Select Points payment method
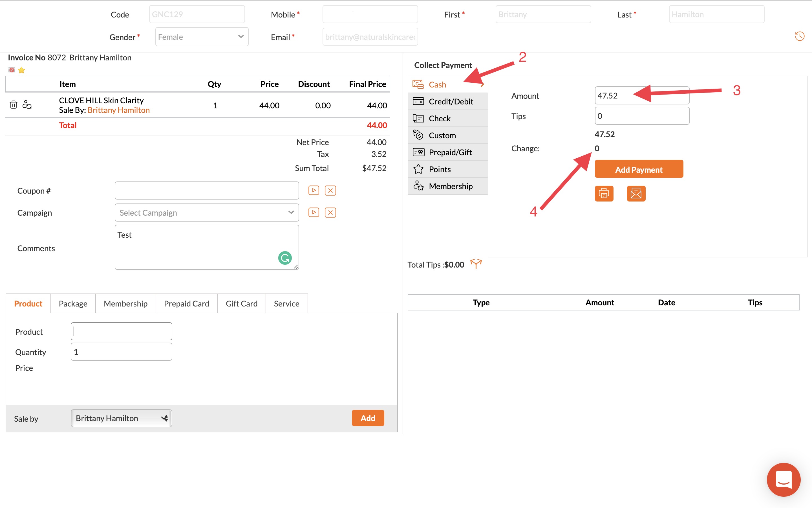Image resolution: width=812 pixels, height=508 pixels. 448,169
